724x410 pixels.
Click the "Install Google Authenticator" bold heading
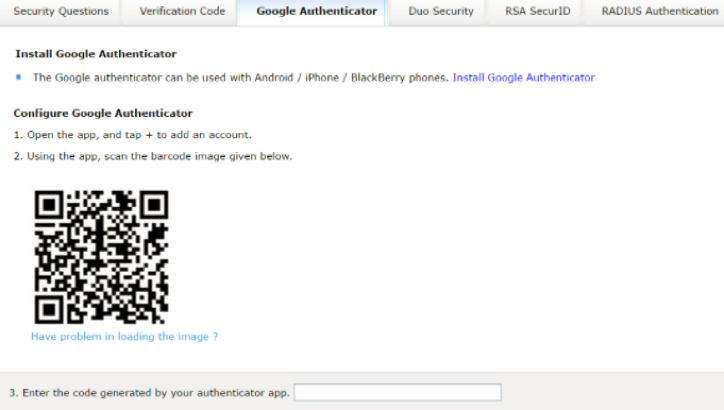(x=96, y=54)
